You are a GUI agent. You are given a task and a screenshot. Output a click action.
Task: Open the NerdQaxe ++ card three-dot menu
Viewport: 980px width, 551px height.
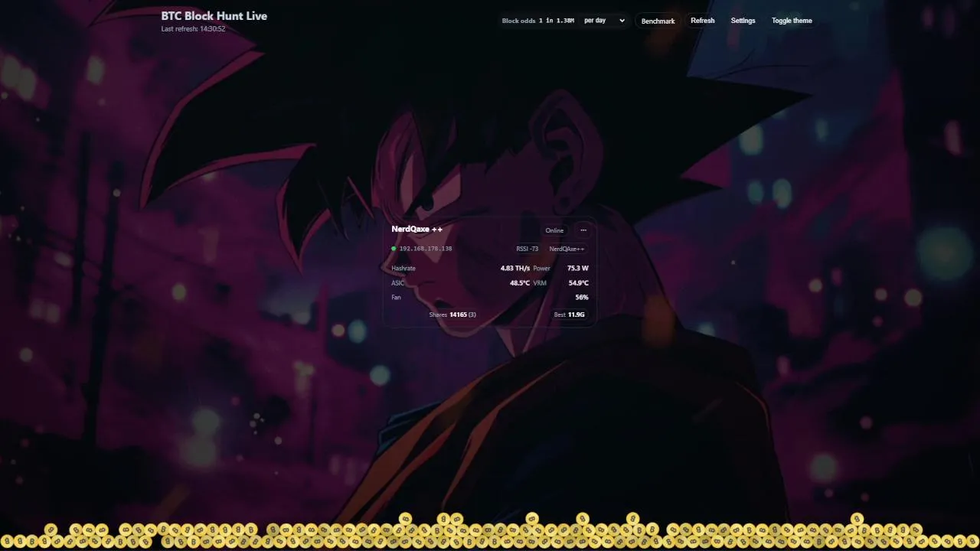(x=583, y=230)
